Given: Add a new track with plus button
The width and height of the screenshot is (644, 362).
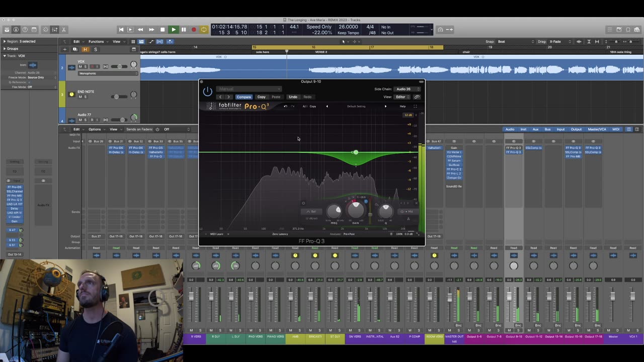Looking at the screenshot, I should coord(64,49).
